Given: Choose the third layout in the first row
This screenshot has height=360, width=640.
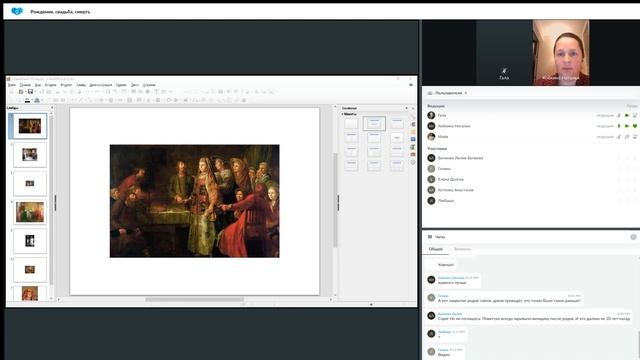Looking at the screenshot, I should click(396, 123).
